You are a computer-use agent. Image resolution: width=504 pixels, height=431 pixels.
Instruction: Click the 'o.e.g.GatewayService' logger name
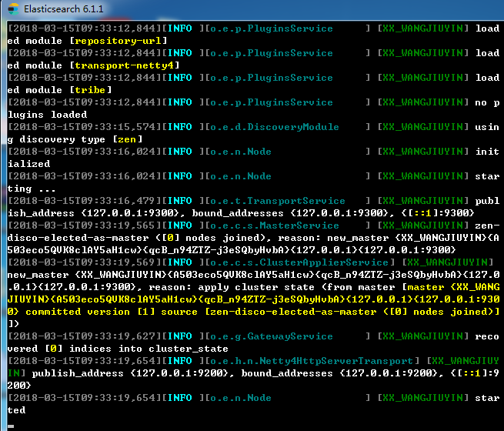[272, 336]
